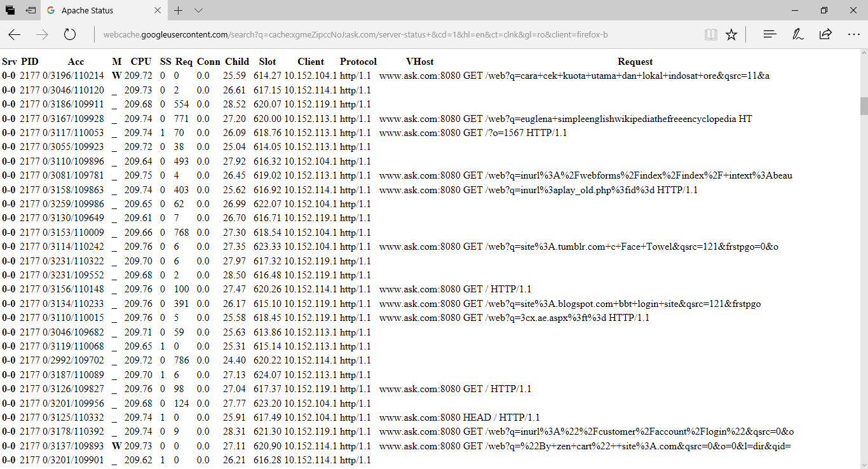Show tab previews chevron
Viewport: 868px width, 469px height.
[x=199, y=10]
